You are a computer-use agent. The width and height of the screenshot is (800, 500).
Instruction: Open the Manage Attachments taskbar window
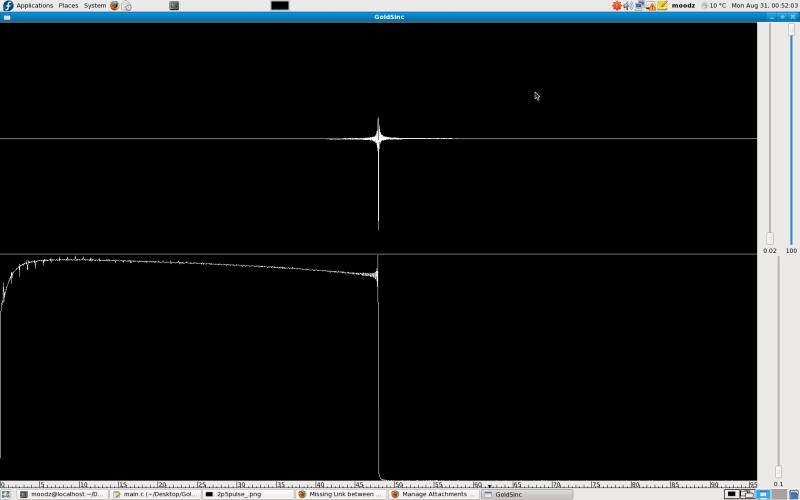click(x=433, y=494)
